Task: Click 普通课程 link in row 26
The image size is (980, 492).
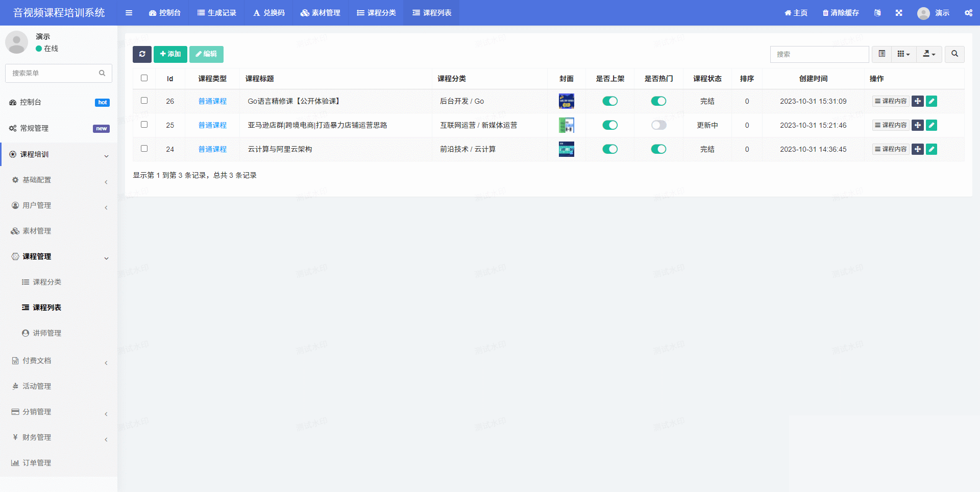Action: click(212, 101)
